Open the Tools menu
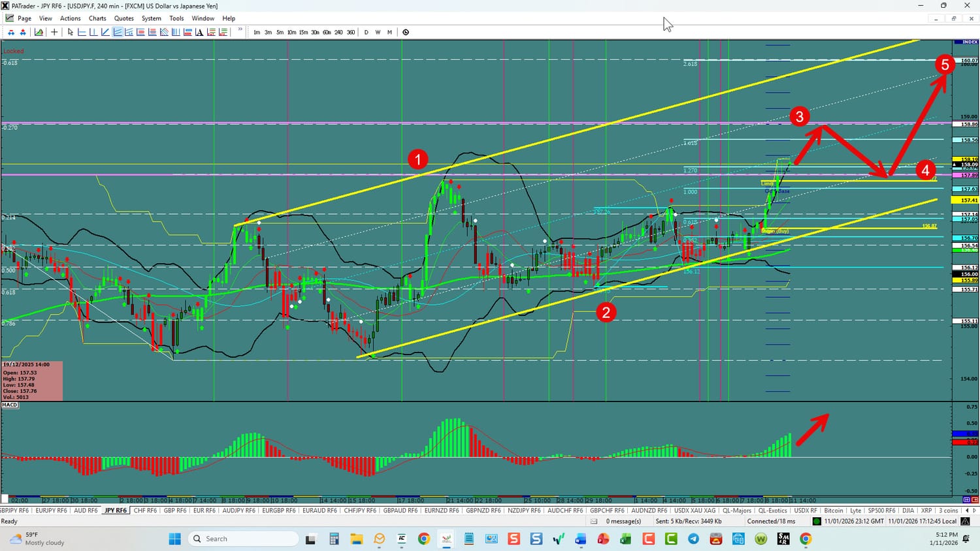The image size is (980, 551). (176, 18)
